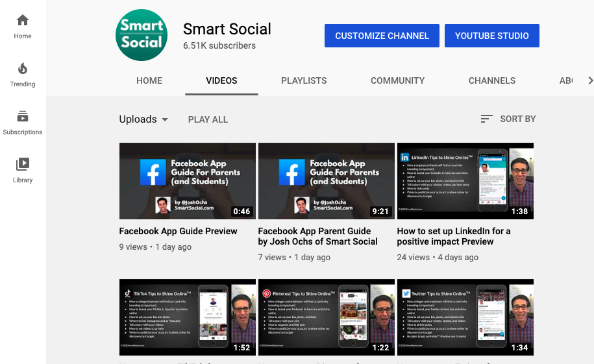Click the Twitter Tips to Shine Online thumbnail

coord(465,317)
